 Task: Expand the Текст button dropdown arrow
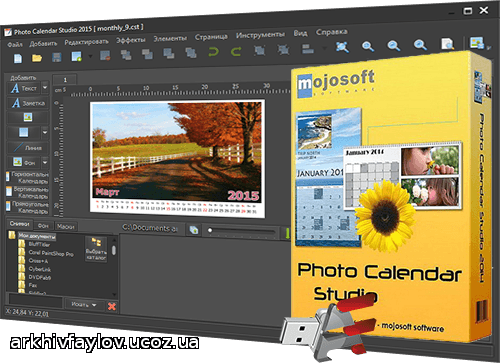coord(45,88)
